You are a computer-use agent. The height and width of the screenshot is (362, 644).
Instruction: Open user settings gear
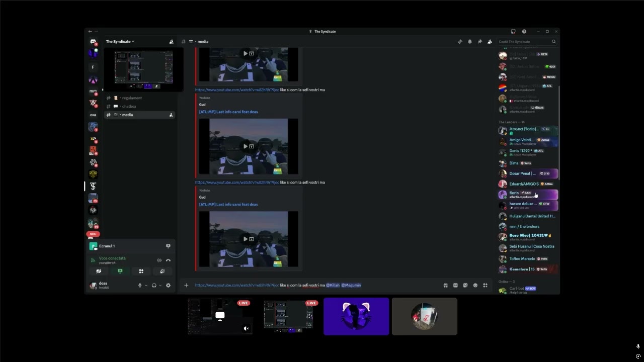168,285
